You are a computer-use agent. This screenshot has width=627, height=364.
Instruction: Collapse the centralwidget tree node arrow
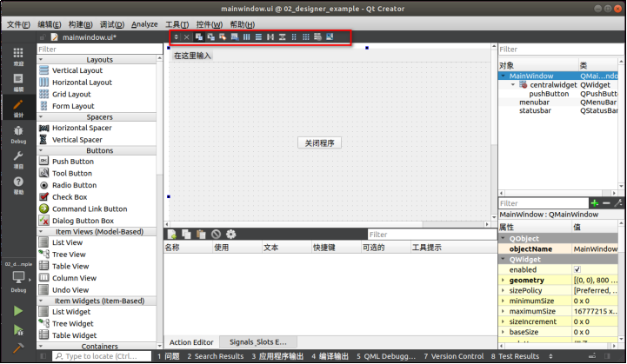coord(513,85)
